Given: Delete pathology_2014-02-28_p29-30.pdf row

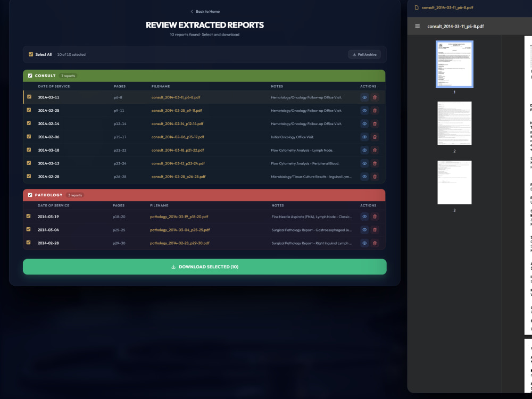Looking at the screenshot, I should [x=375, y=243].
